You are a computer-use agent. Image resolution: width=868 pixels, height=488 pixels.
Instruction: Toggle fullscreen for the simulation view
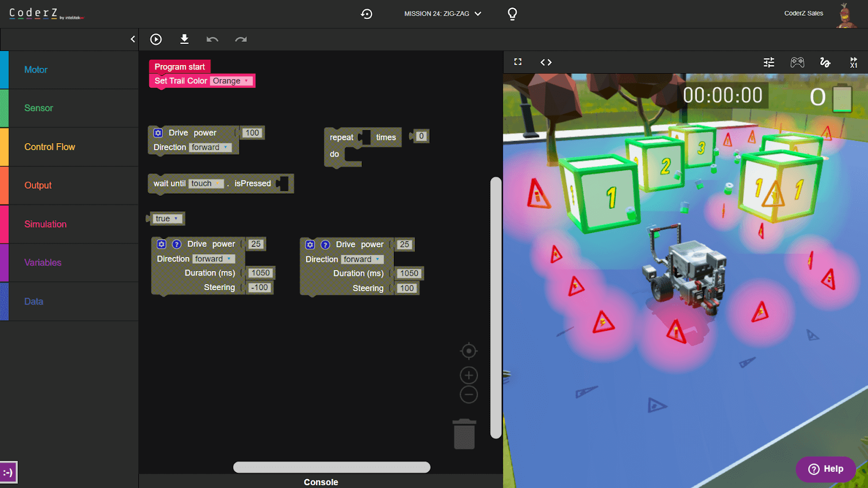(518, 62)
